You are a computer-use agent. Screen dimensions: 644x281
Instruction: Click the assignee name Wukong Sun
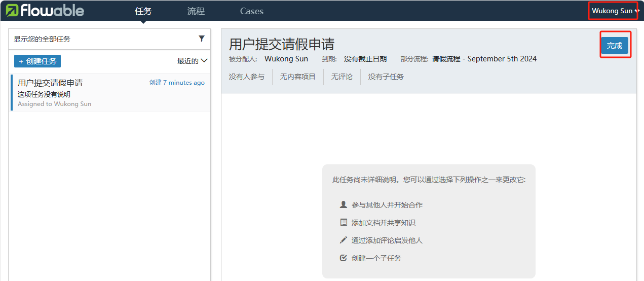point(286,59)
